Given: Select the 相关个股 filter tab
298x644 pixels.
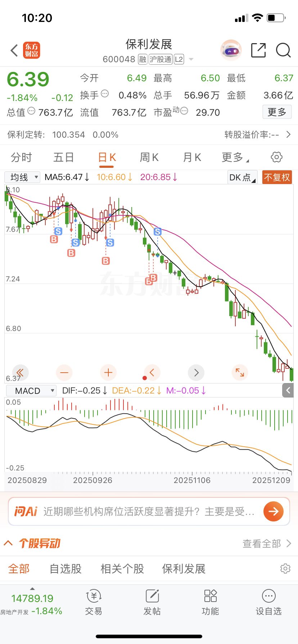Looking at the screenshot, I should pos(122,569).
